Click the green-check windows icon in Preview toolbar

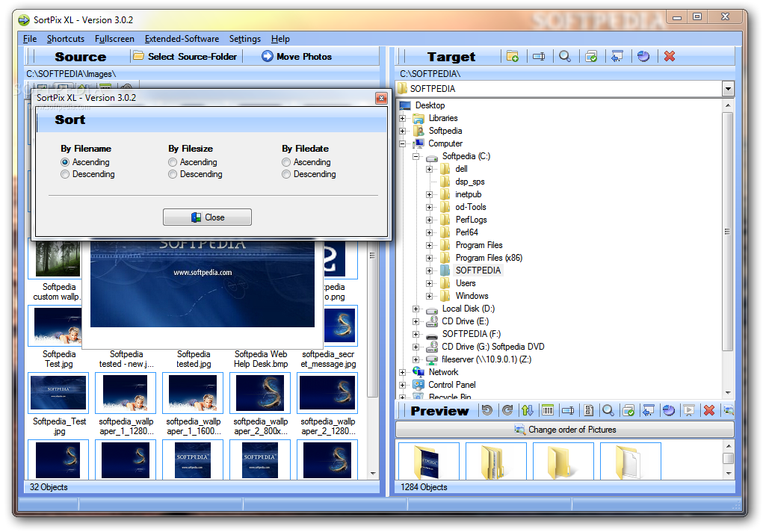628,410
